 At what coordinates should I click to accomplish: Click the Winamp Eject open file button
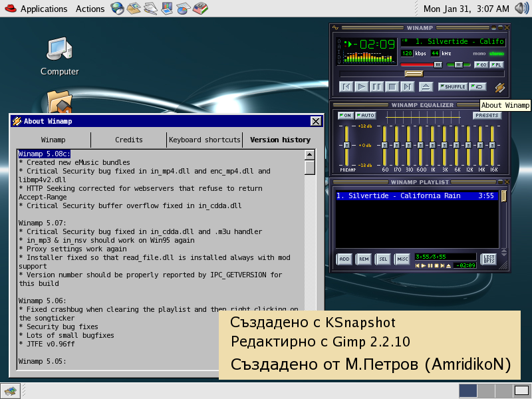tap(426, 87)
